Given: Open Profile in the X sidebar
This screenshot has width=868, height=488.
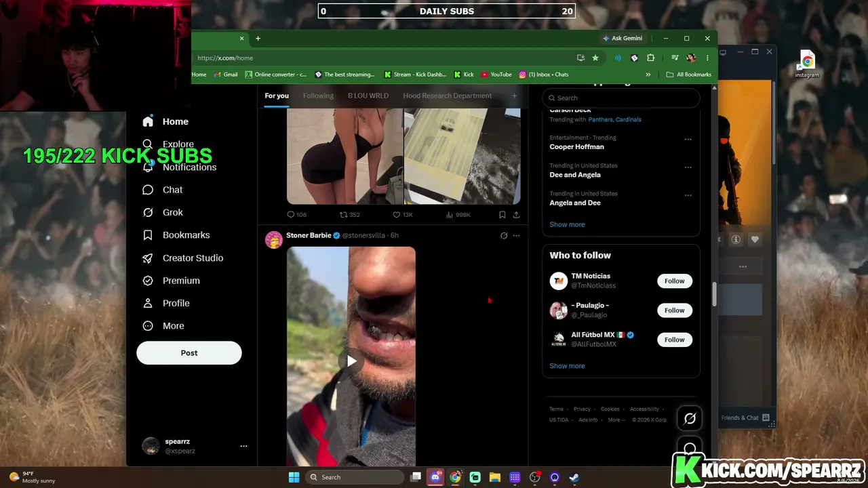Looking at the screenshot, I should [x=165, y=303].
